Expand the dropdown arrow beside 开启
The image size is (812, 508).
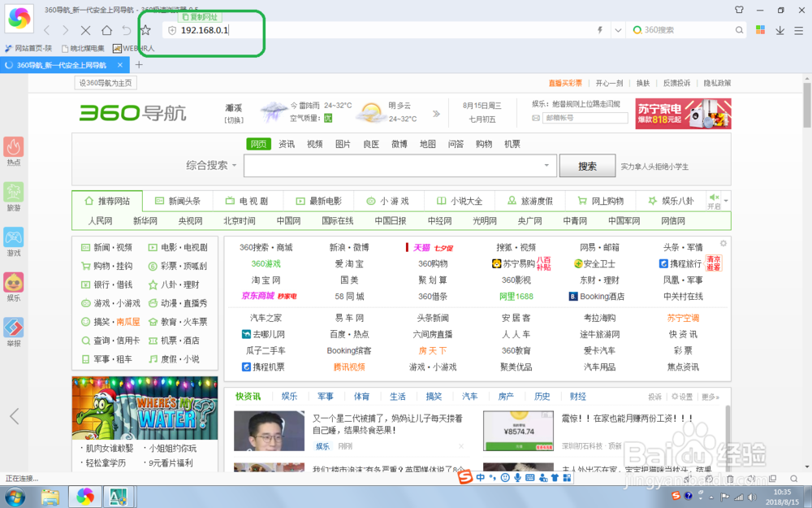click(726, 201)
